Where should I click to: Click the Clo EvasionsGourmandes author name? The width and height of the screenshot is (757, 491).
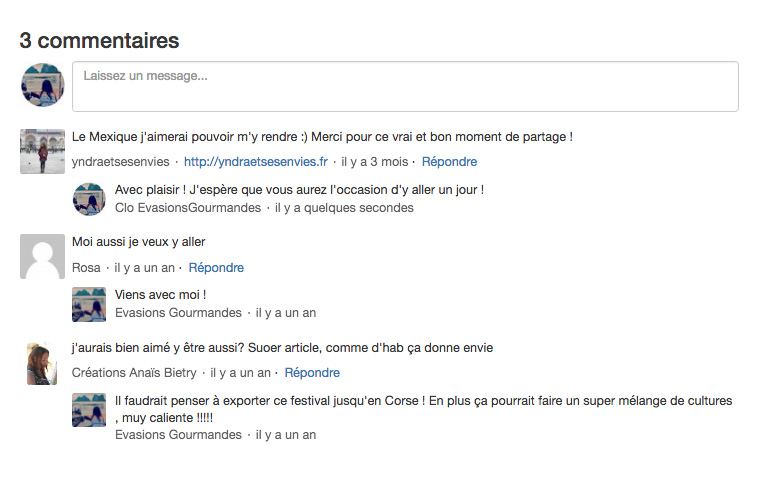188,208
